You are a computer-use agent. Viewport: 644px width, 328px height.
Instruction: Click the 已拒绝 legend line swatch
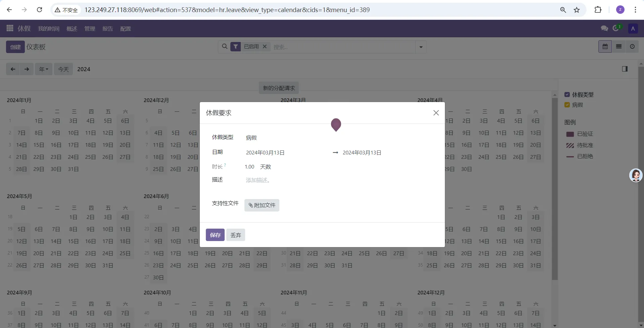pyautogui.click(x=570, y=157)
